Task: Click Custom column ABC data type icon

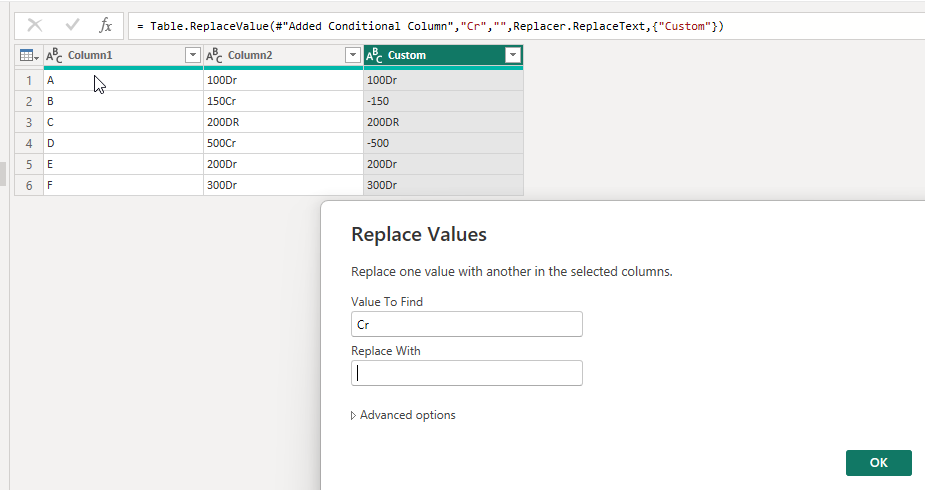Action: pos(374,55)
